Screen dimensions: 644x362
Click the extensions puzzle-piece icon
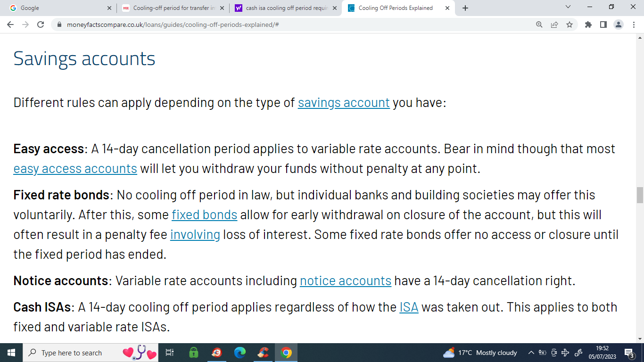[588, 24]
